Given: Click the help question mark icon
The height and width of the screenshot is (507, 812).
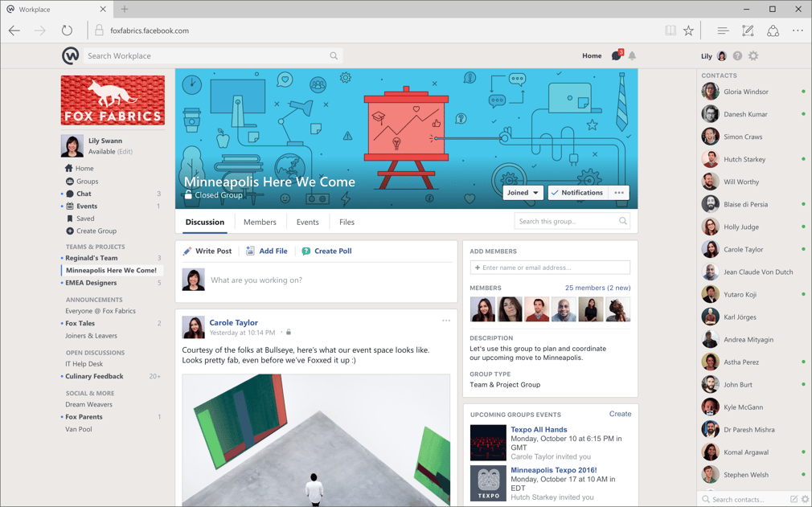Looking at the screenshot, I should click(737, 56).
